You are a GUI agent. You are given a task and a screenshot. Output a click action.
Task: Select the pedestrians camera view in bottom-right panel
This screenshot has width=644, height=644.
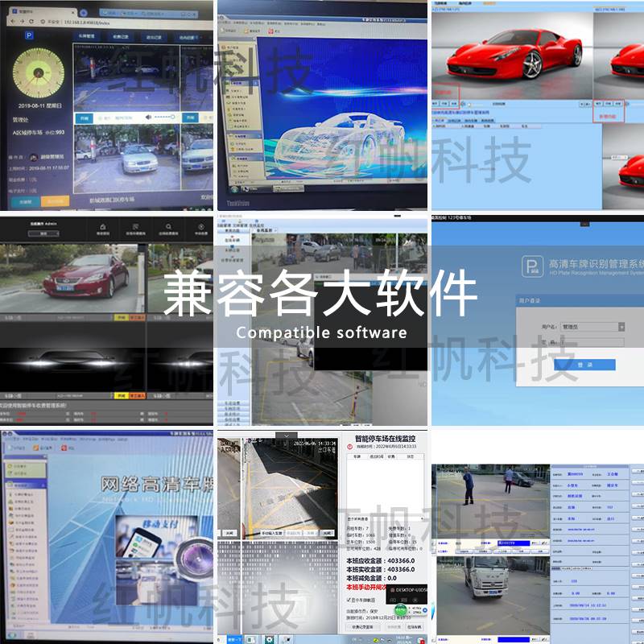(x=493, y=500)
